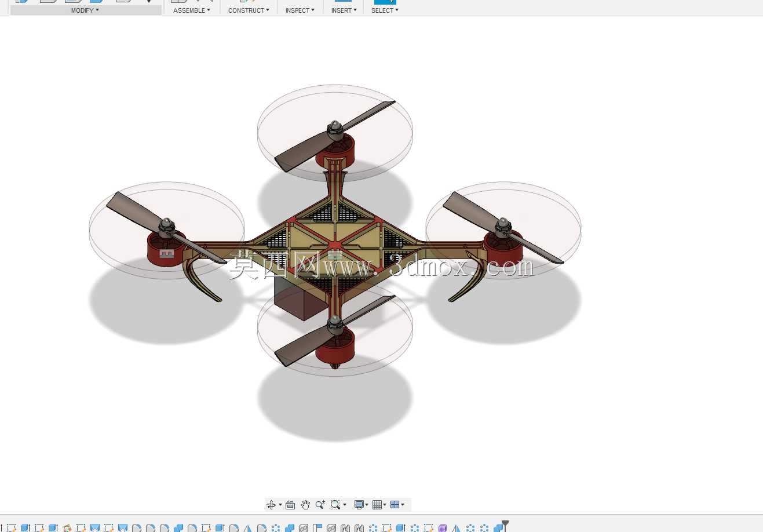Open the MODIFY dropdown menu

click(85, 10)
